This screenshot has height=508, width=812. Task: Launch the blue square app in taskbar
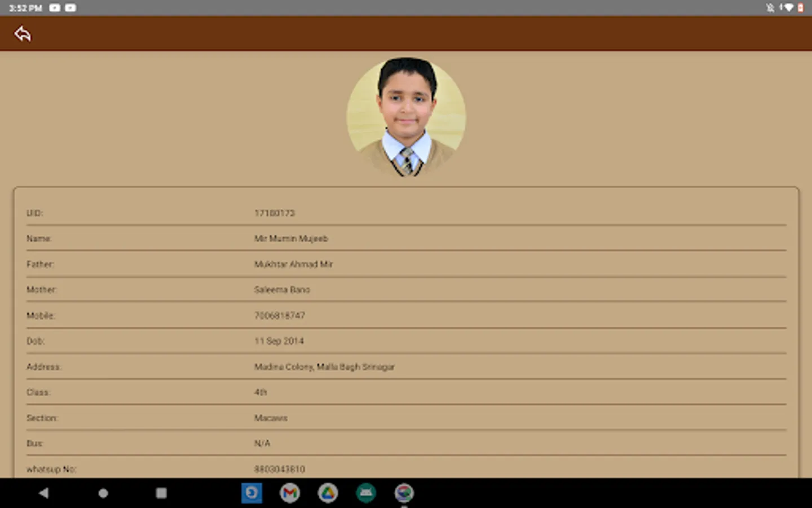click(251, 493)
